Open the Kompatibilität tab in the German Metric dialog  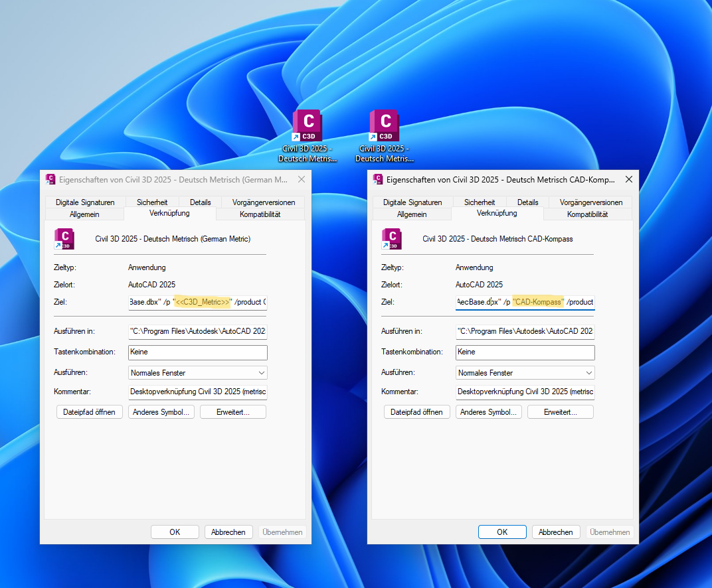260,214
